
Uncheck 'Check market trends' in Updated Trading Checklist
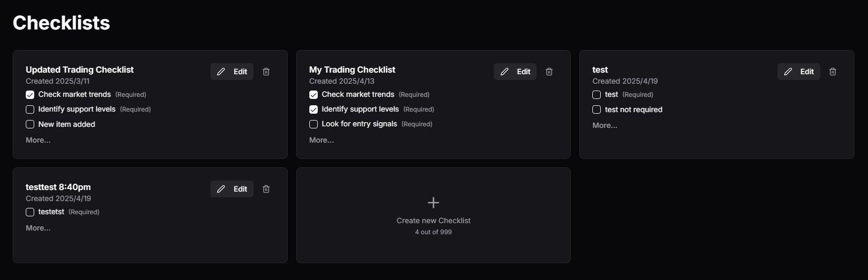[30, 95]
